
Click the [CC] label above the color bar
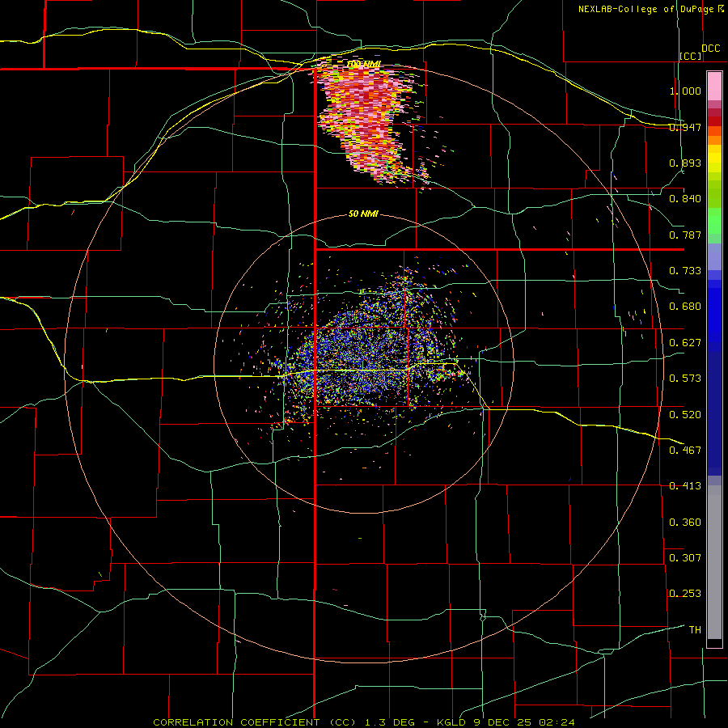click(x=691, y=56)
